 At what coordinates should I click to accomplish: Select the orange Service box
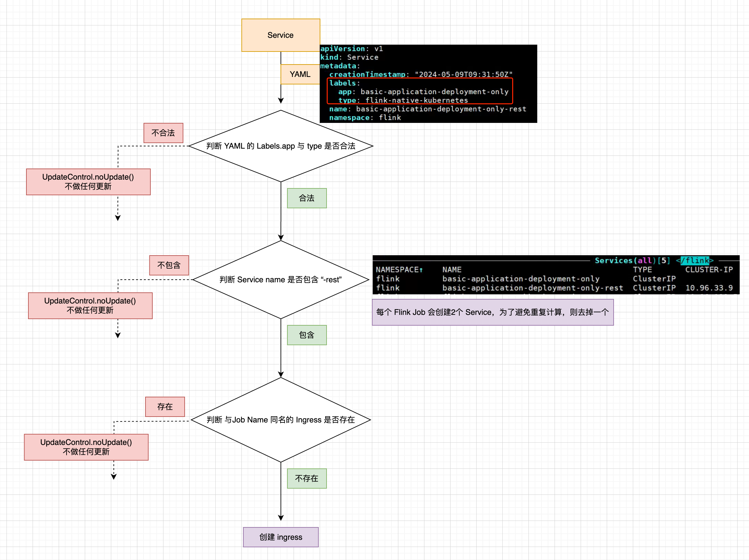281,35
